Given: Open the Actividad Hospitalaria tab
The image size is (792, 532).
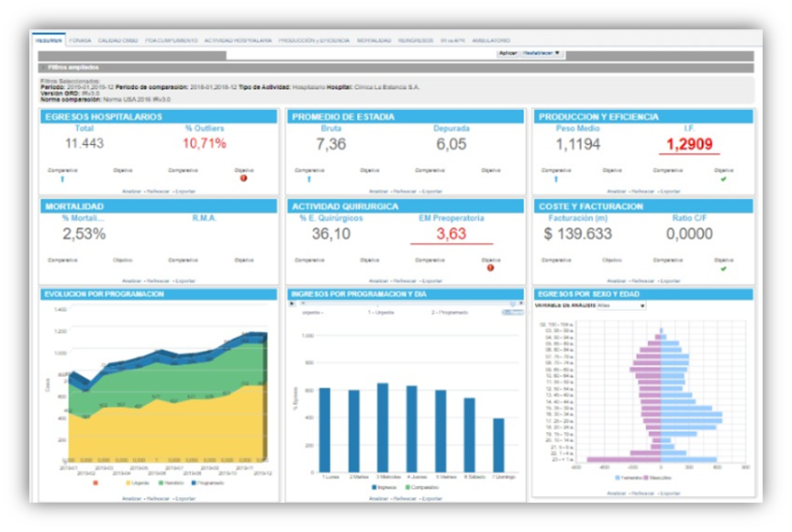Looking at the screenshot, I should point(238,40).
